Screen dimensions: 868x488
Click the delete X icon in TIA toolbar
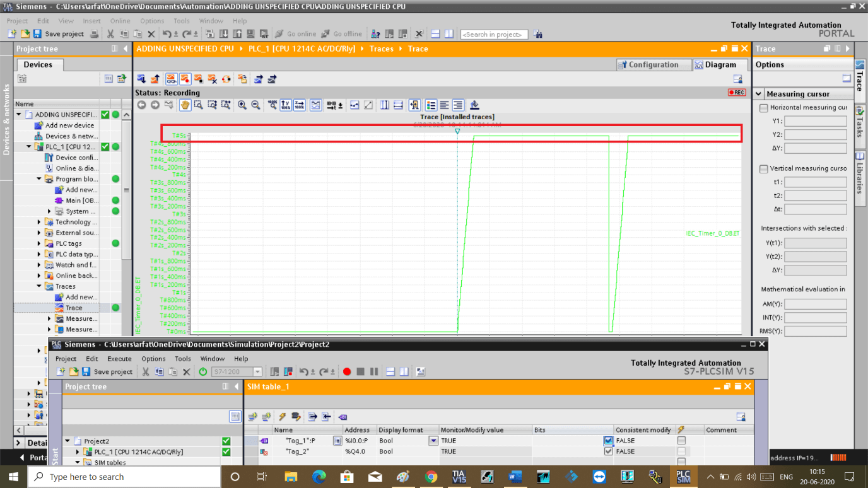[x=151, y=34]
